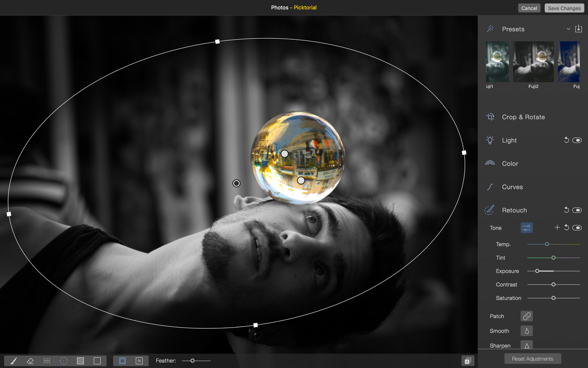Collapse the Retouch section
Image resolution: width=588 pixels, height=368 pixels.
point(514,210)
